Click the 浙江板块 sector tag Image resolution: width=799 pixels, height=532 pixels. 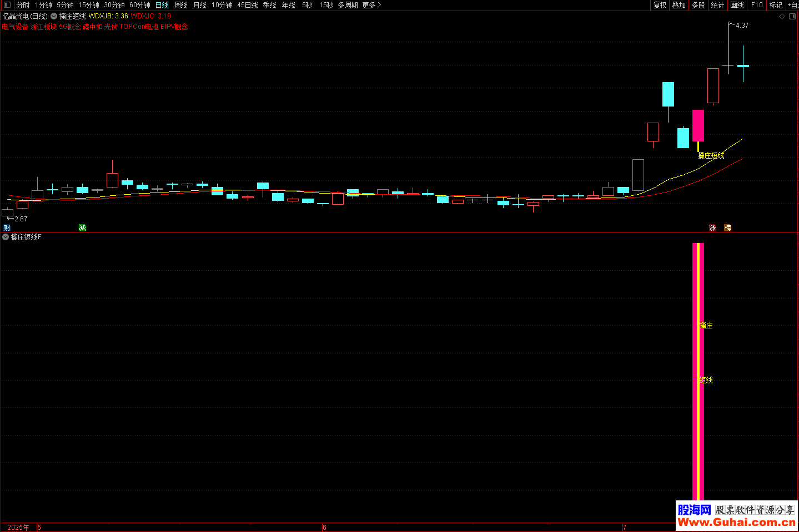[44, 27]
